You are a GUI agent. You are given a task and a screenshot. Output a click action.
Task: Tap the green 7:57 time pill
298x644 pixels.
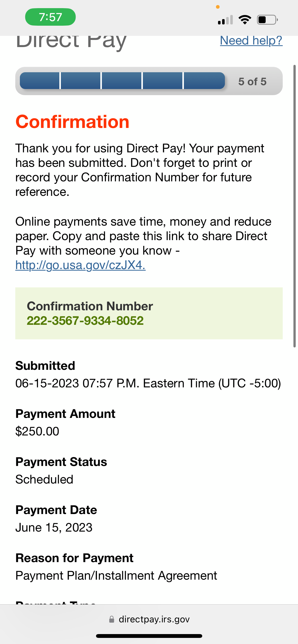50,17
